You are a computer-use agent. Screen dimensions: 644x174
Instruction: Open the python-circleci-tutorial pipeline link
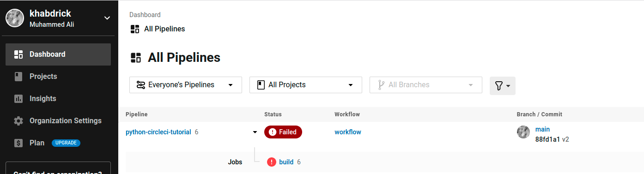158,132
